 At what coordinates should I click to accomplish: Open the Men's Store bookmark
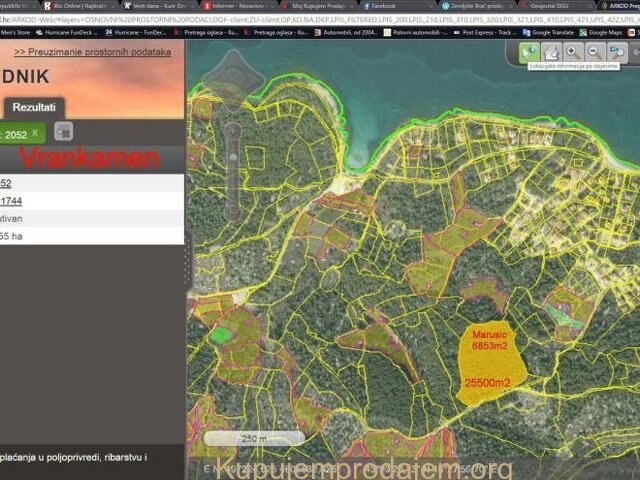tap(15, 32)
